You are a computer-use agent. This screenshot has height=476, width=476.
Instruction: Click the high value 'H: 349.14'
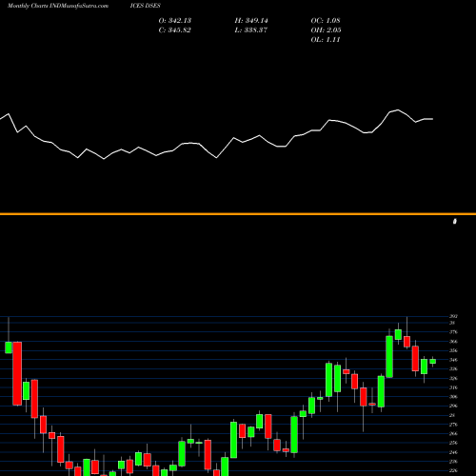251,21
